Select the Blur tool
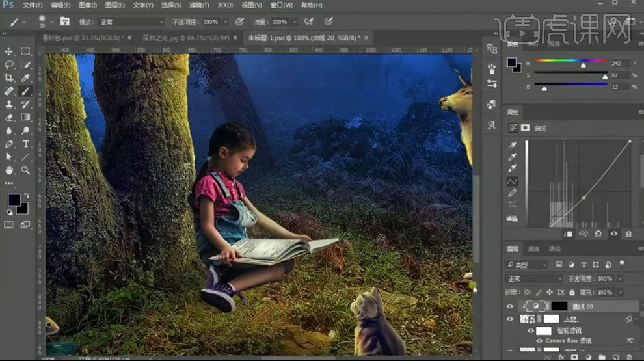Viewport: 644px width, 361px height. click(x=8, y=131)
